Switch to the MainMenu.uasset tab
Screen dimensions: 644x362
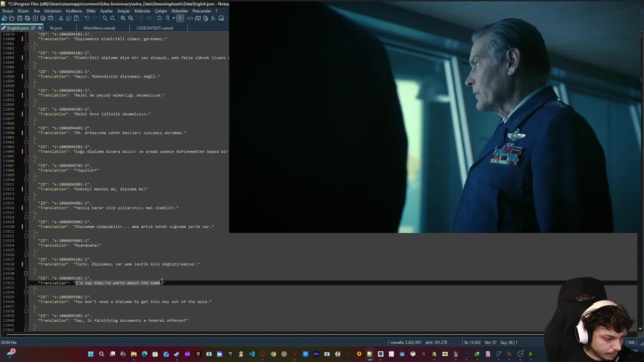[99, 28]
